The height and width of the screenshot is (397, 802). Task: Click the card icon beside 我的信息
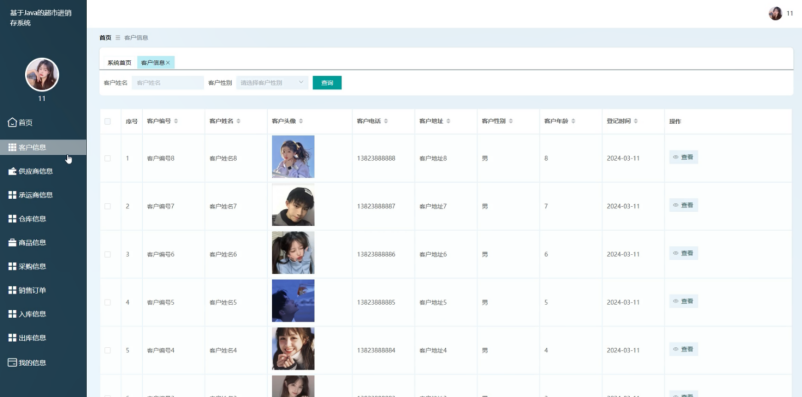pyautogui.click(x=12, y=362)
